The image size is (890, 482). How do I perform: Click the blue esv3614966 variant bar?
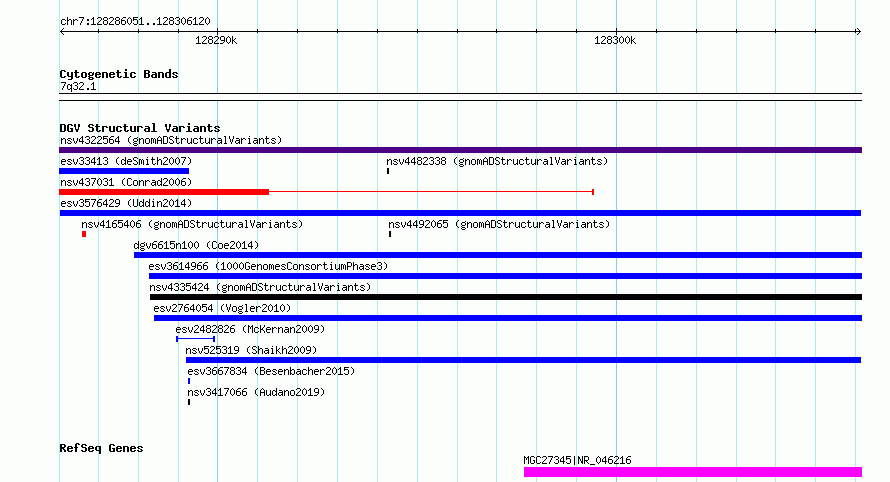[x=505, y=276]
